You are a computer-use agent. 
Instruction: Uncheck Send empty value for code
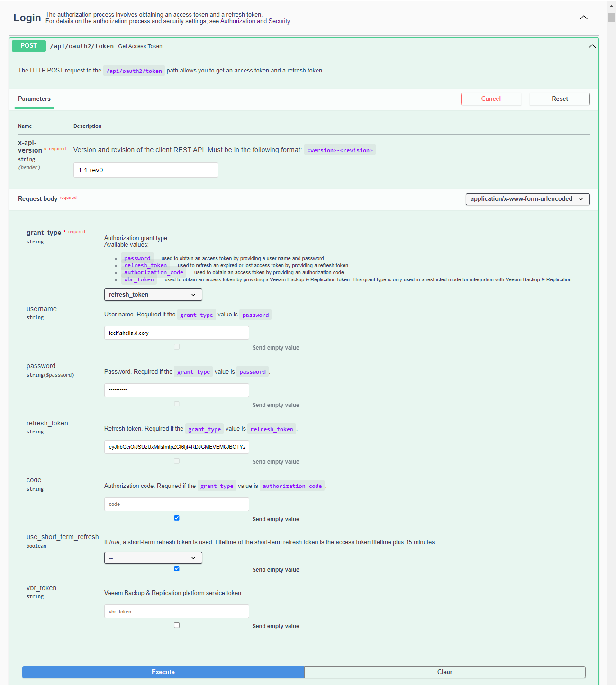[177, 518]
